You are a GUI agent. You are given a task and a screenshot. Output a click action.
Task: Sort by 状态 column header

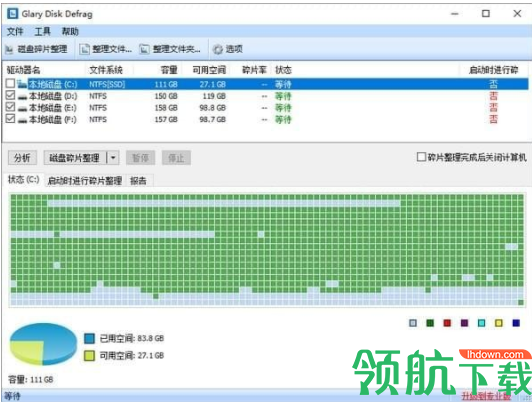[x=283, y=70]
